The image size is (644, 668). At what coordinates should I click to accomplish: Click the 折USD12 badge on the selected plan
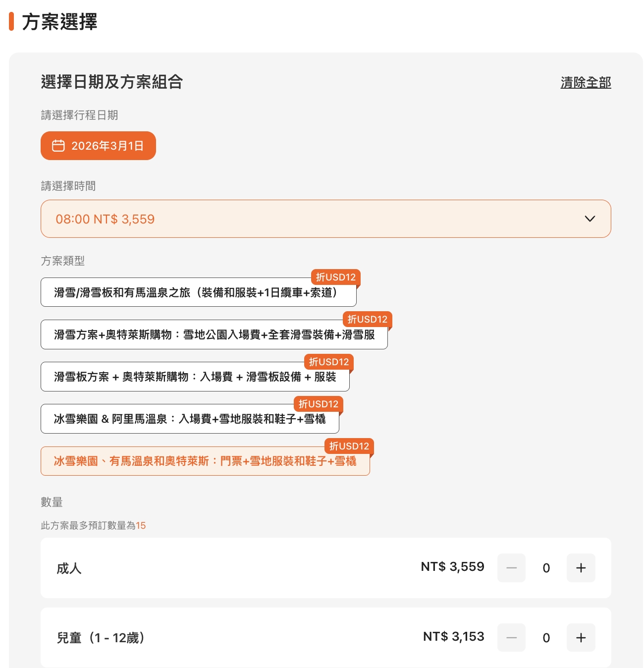(x=349, y=446)
